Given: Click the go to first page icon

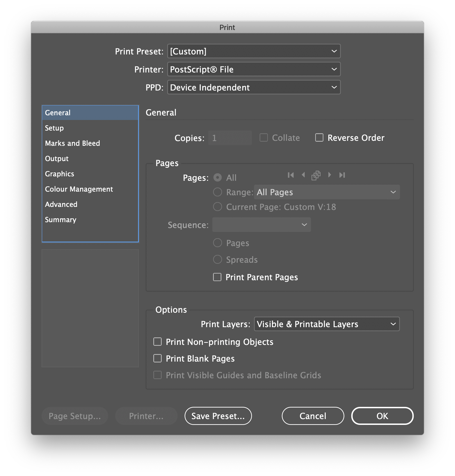Looking at the screenshot, I should [291, 175].
